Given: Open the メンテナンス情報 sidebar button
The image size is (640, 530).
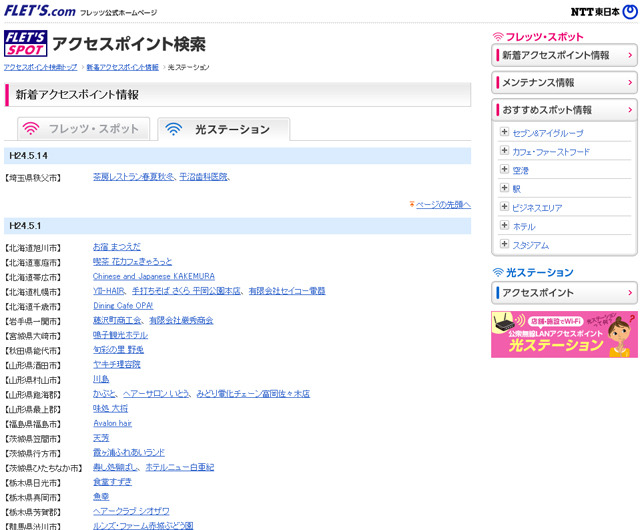Looking at the screenshot, I should (564, 82).
